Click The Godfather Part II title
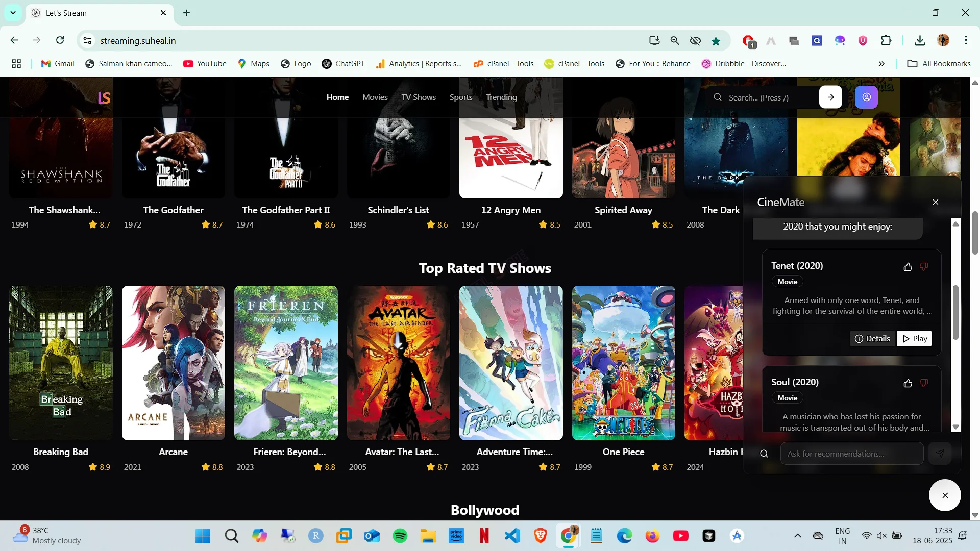The height and width of the screenshot is (551, 980). pyautogui.click(x=286, y=210)
